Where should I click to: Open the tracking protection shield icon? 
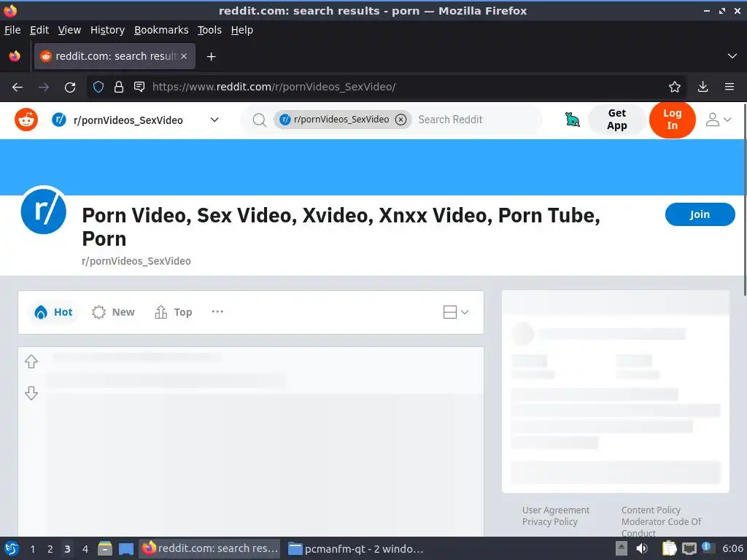[x=98, y=87]
